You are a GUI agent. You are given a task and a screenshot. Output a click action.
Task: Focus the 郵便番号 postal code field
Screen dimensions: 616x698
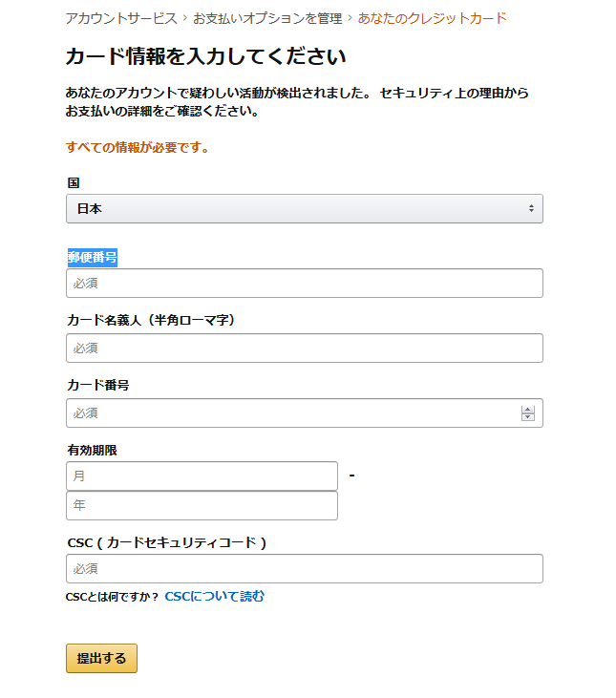pos(305,284)
